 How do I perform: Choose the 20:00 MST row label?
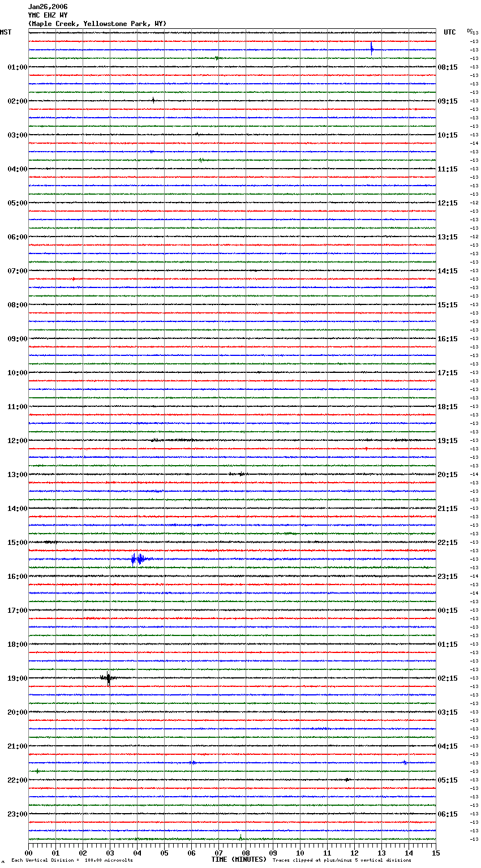17,712
